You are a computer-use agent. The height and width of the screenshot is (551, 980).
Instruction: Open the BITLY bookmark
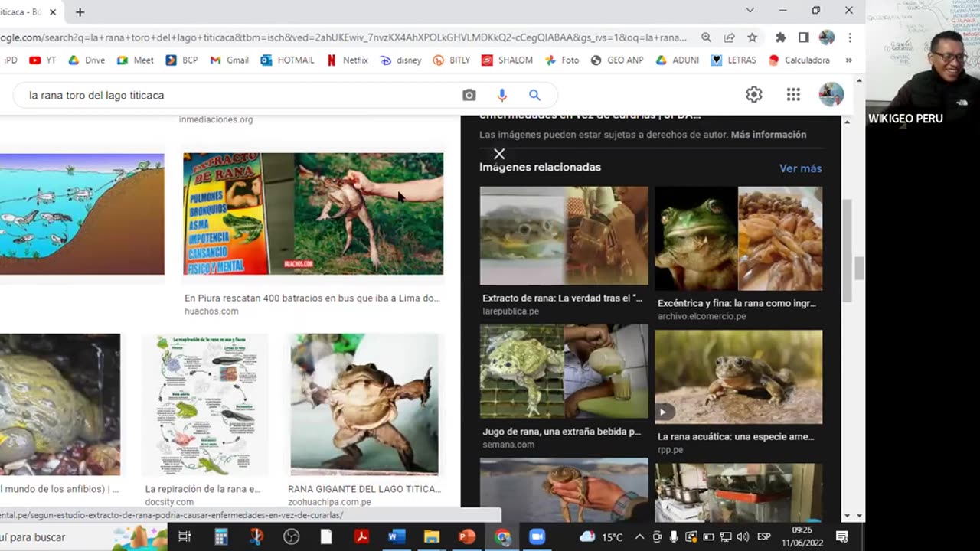[x=452, y=60]
